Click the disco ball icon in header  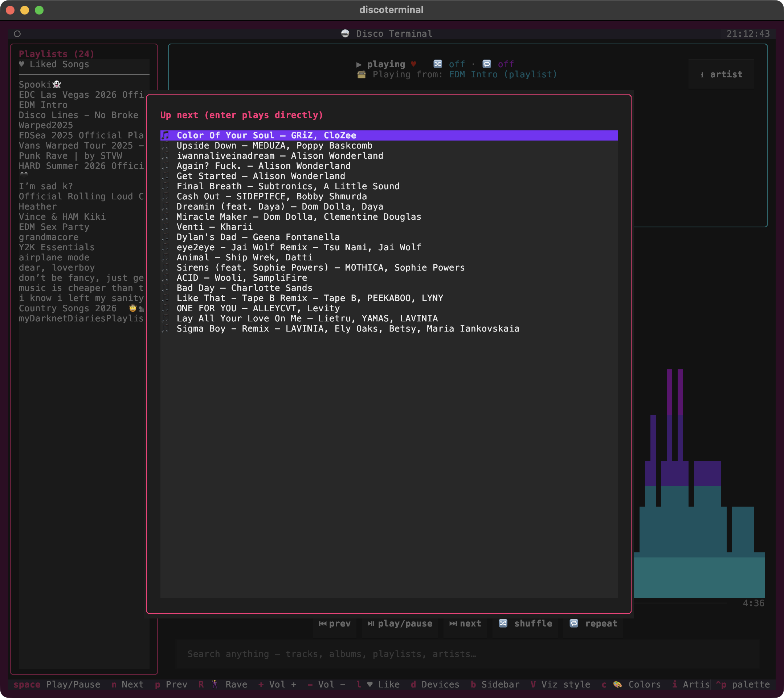click(345, 33)
